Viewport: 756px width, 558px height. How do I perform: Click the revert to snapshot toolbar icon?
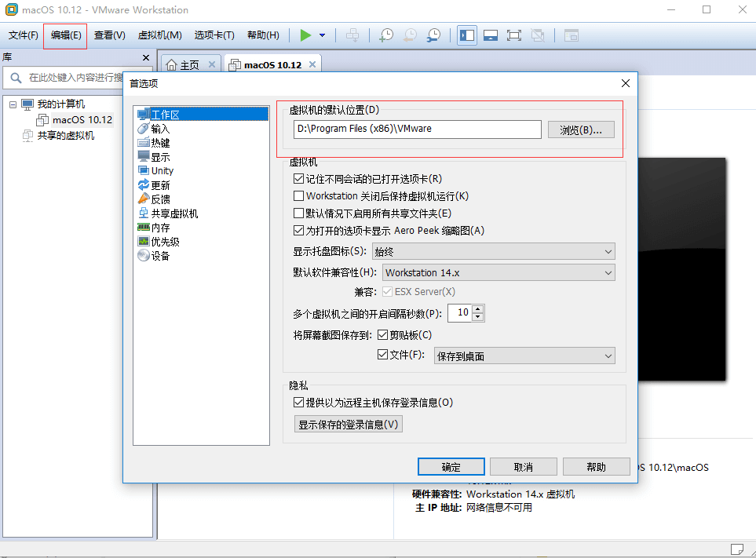pos(410,35)
